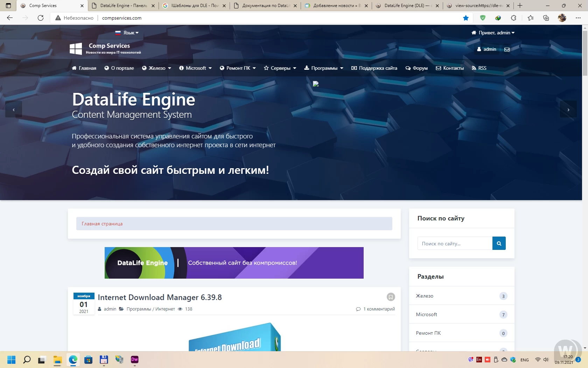The height and width of the screenshot is (368, 588).
Task: Open the Поддержка сайта menu item
Action: click(x=374, y=68)
